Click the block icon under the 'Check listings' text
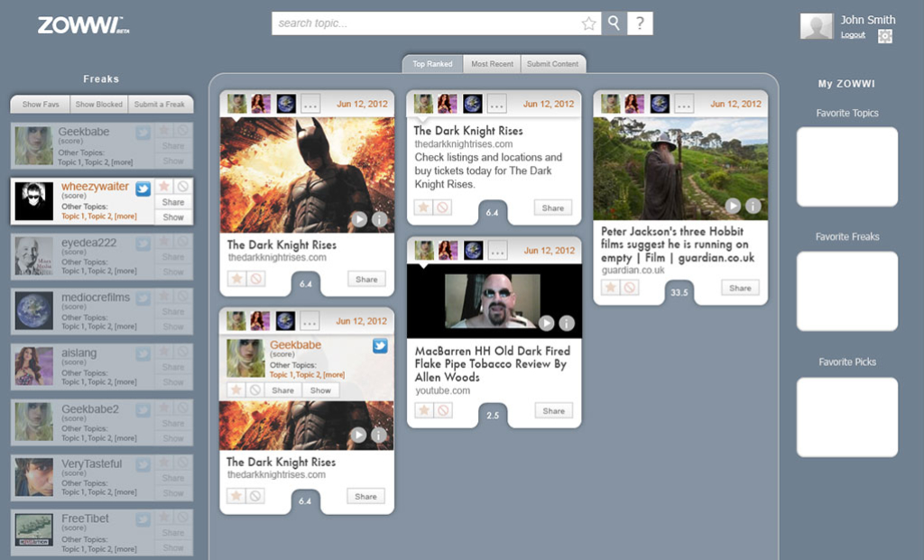This screenshot has height=560, width=924. pyautogui.click(x=442, y=207)
